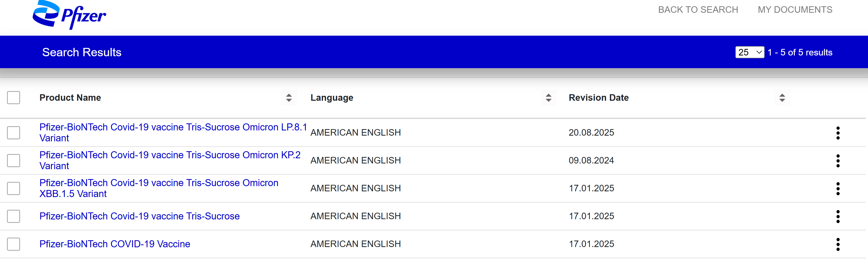Viewport: 868px width, 278px height.
Task: Tick the select-all checkbox in the header
Action: 14,98
